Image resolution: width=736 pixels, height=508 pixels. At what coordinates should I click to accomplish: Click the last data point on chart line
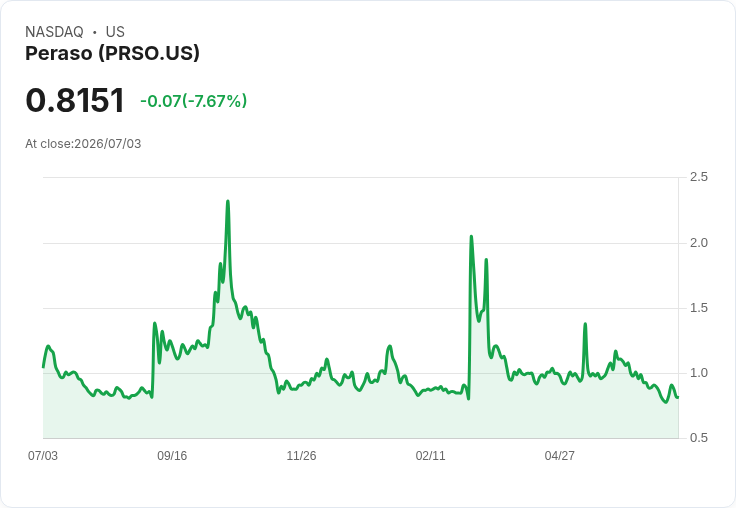678,397
